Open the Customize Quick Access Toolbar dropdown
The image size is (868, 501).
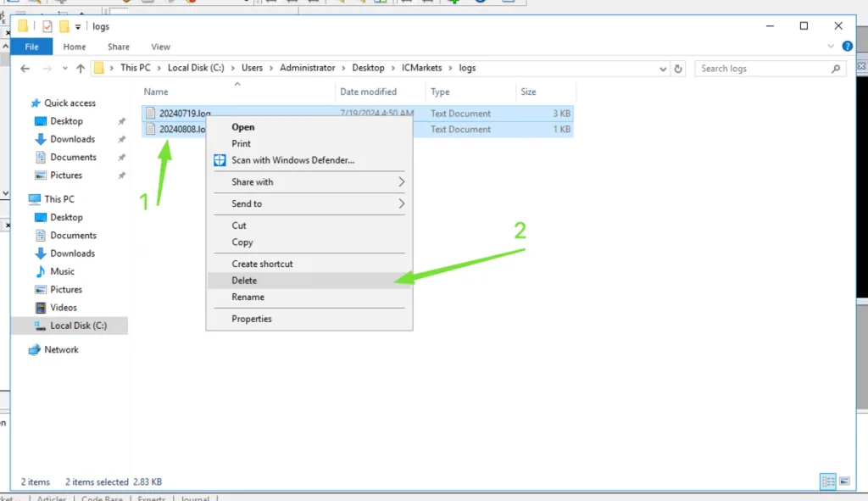point(78,27)
